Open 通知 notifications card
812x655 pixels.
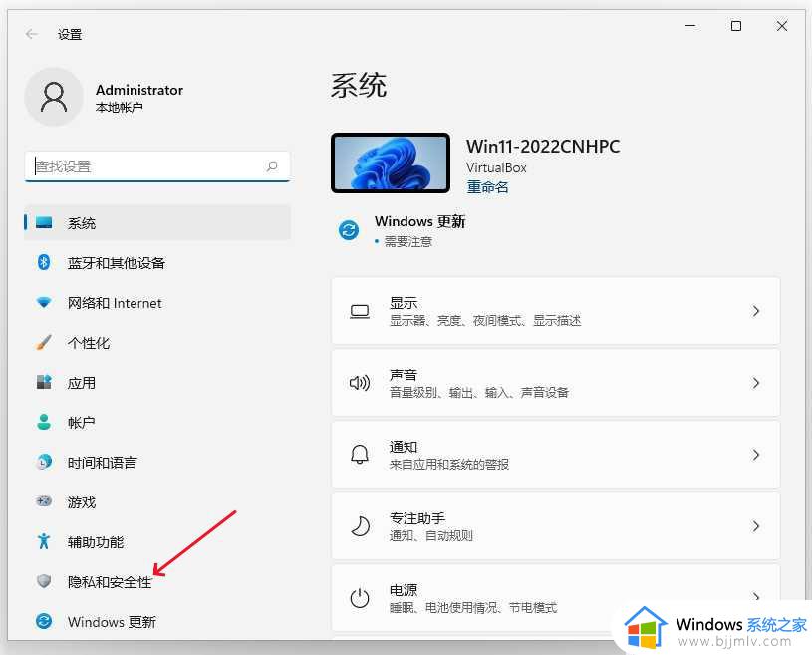tap(556, 455)
